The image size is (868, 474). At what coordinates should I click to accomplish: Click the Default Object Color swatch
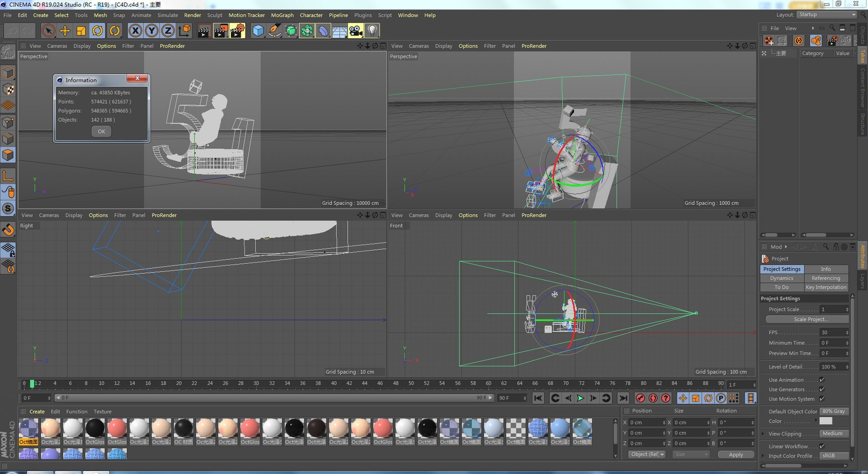coord(826,421)
